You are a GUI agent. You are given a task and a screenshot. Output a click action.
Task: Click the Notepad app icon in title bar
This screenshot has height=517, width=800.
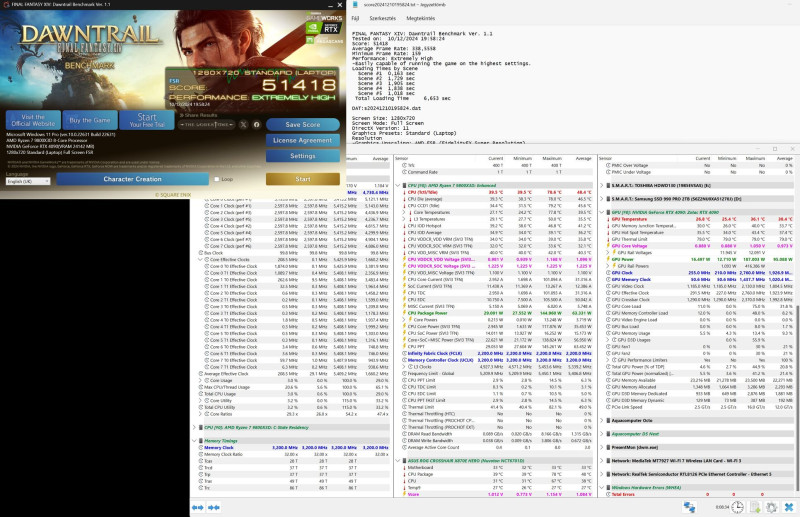pos(355,5)
